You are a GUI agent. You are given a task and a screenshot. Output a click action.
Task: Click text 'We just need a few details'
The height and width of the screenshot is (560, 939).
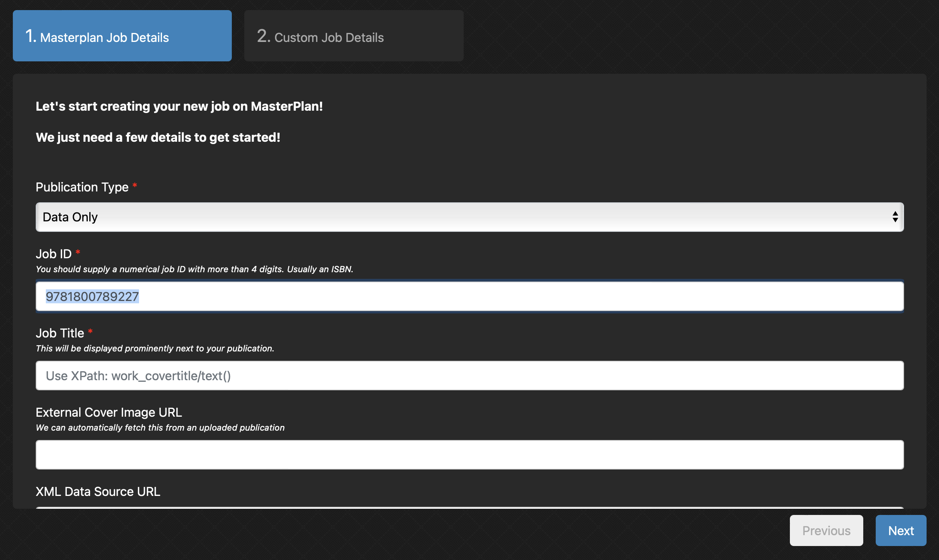(x=158, y=137)
